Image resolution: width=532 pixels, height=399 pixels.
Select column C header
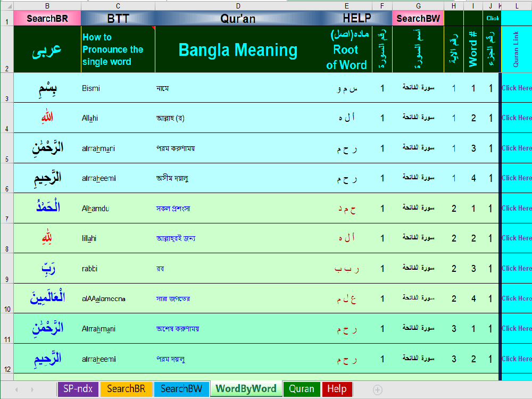118,6
